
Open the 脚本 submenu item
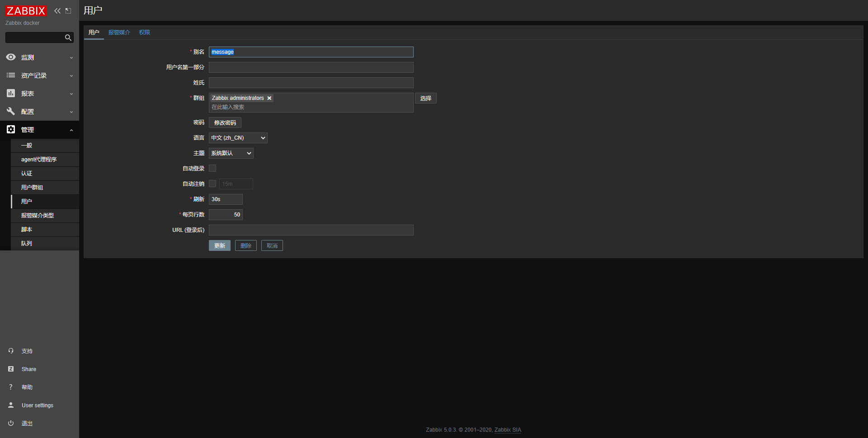[45, 230]
